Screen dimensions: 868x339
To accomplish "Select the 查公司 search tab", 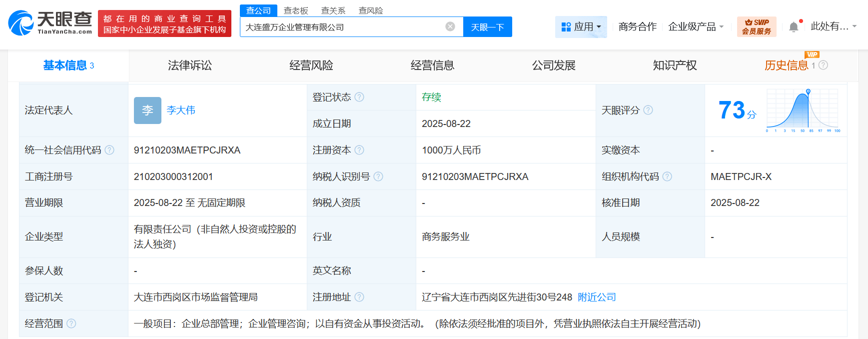I will click(x=258, y=10).
